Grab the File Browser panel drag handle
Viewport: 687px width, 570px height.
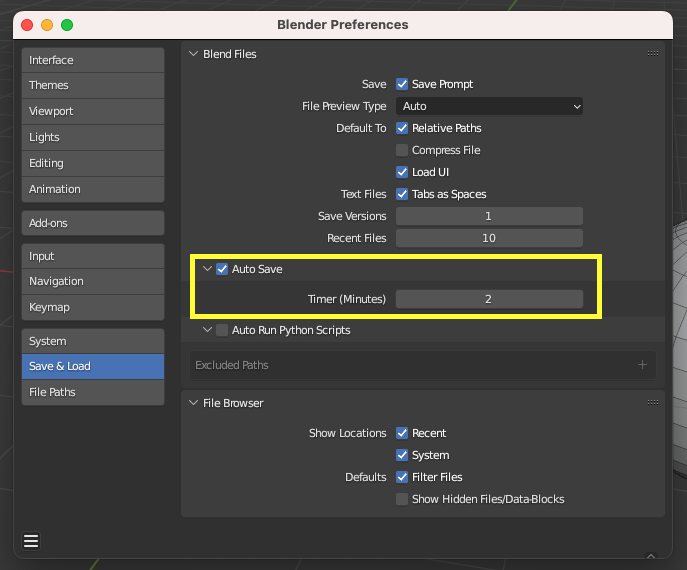click(653, 402)
